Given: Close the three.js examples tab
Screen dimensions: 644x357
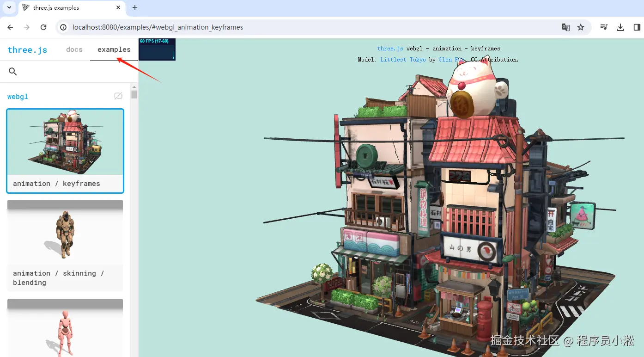Looking at the screenshot, I should point(119,7).
